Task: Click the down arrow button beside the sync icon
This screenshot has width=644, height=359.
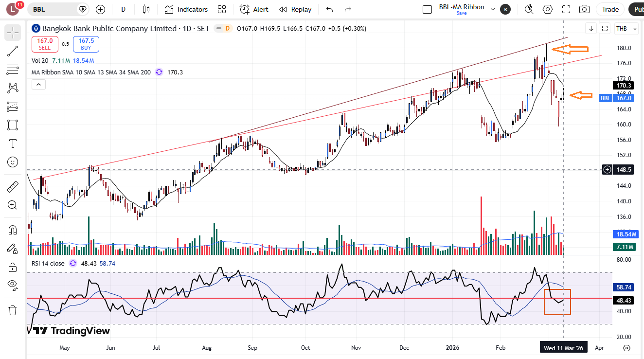Action: coord(591,29)
